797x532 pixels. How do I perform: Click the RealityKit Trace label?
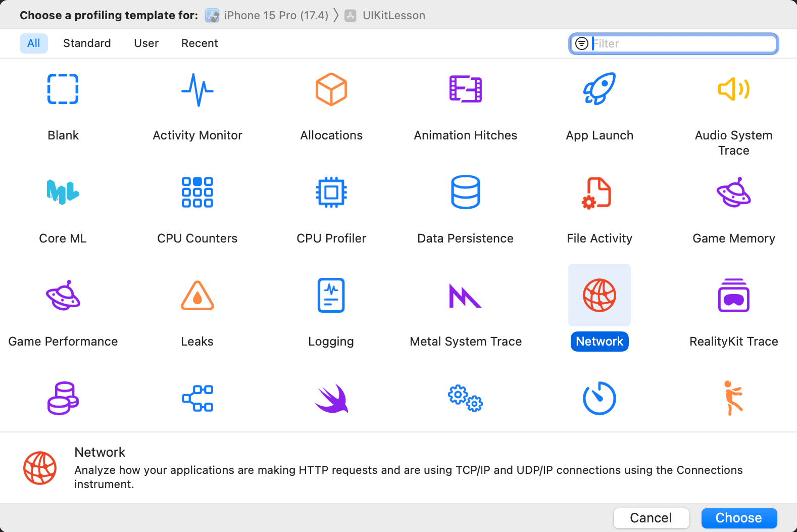734,342
